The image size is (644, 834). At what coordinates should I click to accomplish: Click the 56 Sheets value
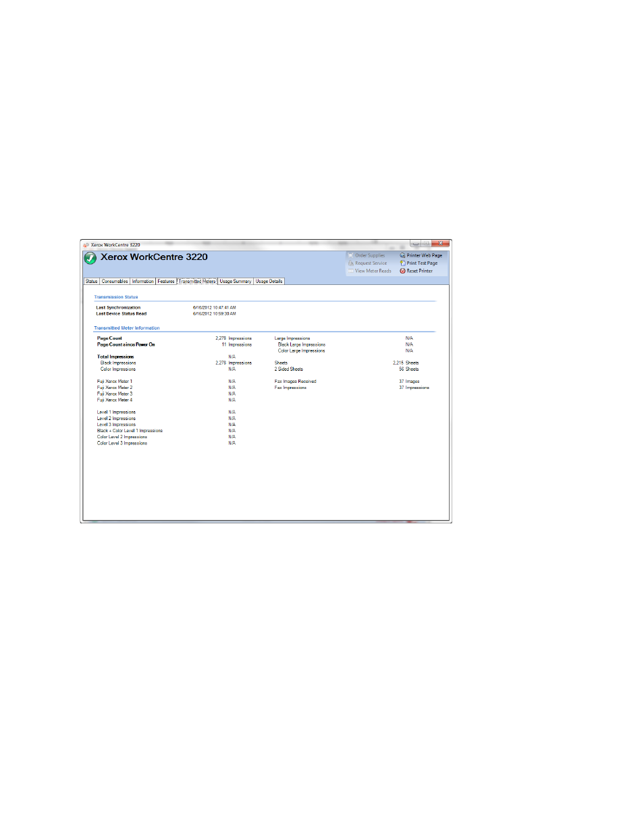pyautogui.click(x=409, y=369)
